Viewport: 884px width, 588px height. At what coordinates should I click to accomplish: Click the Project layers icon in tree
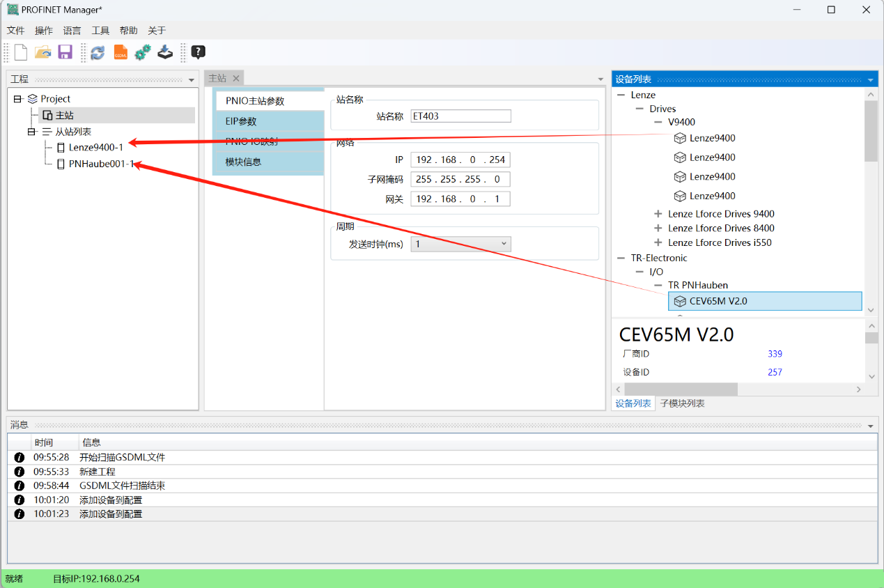tap(33, 99)
